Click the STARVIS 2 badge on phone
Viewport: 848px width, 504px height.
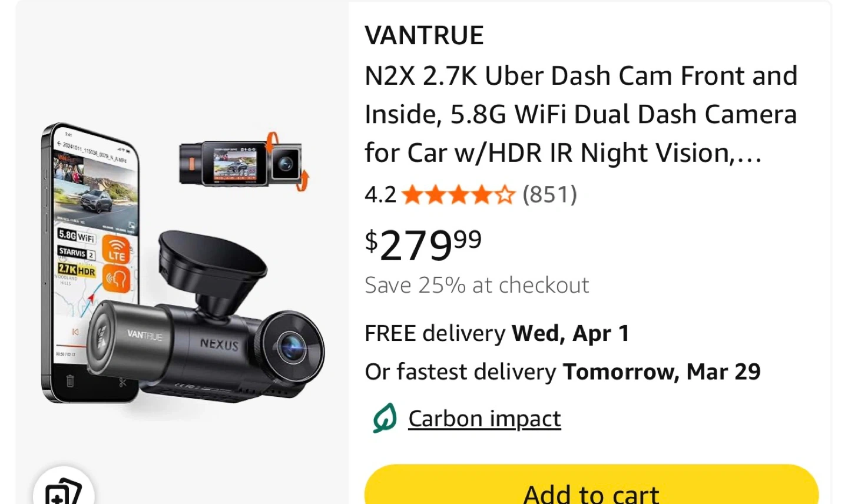(x=76, y=253)
